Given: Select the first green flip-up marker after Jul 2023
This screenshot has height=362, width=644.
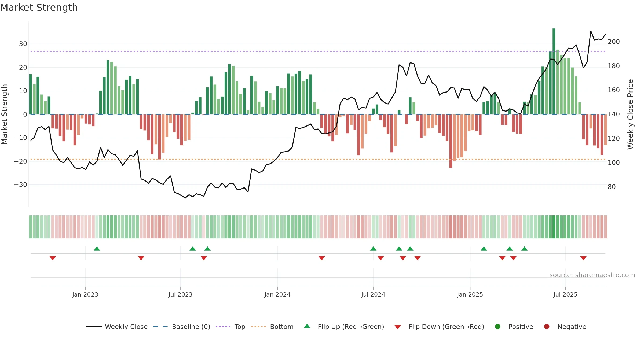Looking at the screenshot, I should click(x=193, y=249).
